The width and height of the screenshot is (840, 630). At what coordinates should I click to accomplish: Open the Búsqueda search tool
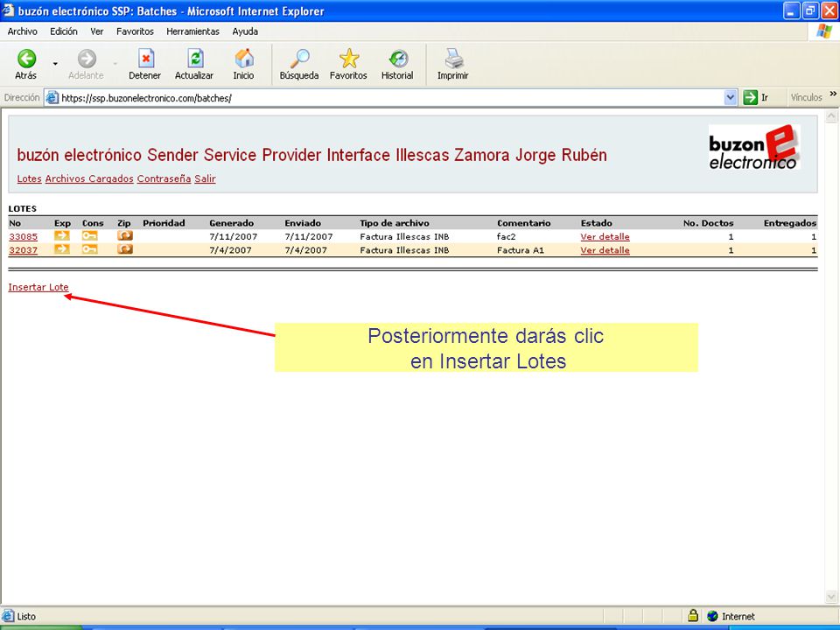[299, 65]
